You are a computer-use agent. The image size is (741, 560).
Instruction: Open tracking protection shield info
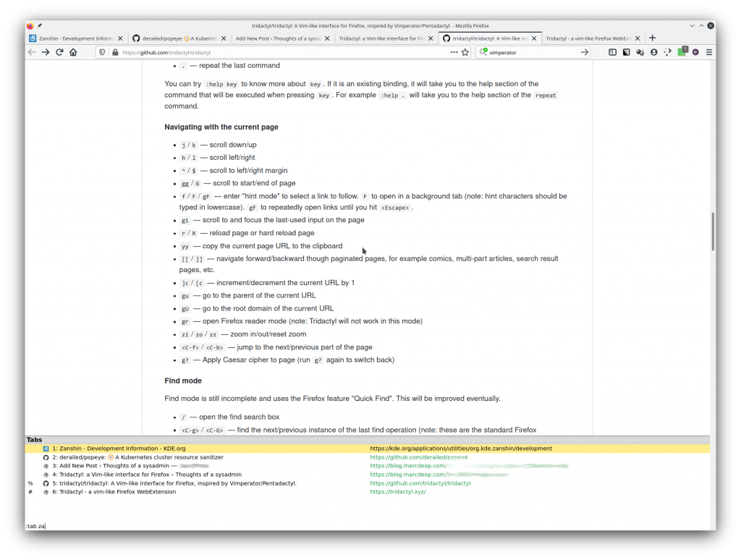click(x=102, y=53)
